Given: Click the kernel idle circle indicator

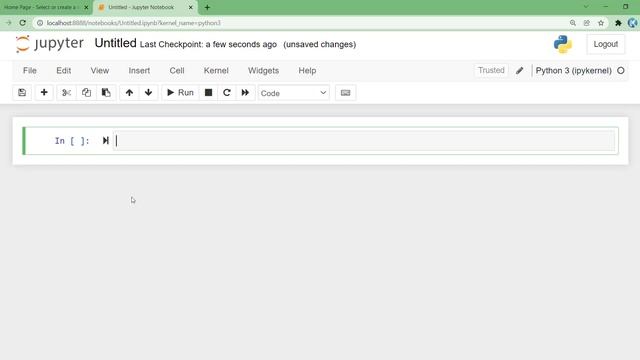Looking at the screenshot, I should tap(621, 71).
